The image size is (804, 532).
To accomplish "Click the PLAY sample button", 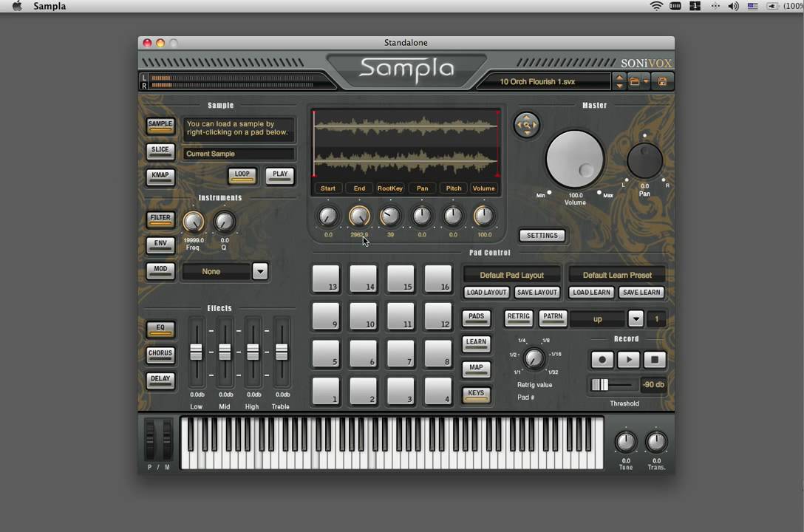I will [x=280, y=175].
